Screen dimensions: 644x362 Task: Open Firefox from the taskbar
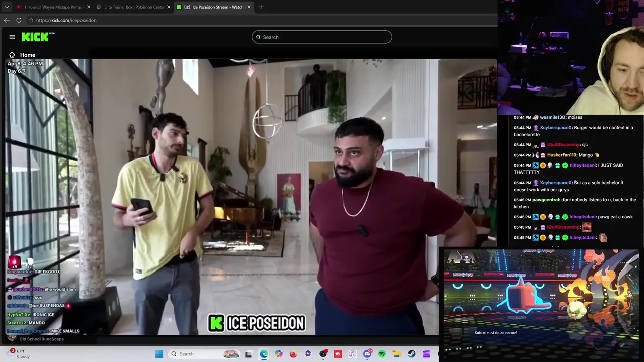point(293,354)
